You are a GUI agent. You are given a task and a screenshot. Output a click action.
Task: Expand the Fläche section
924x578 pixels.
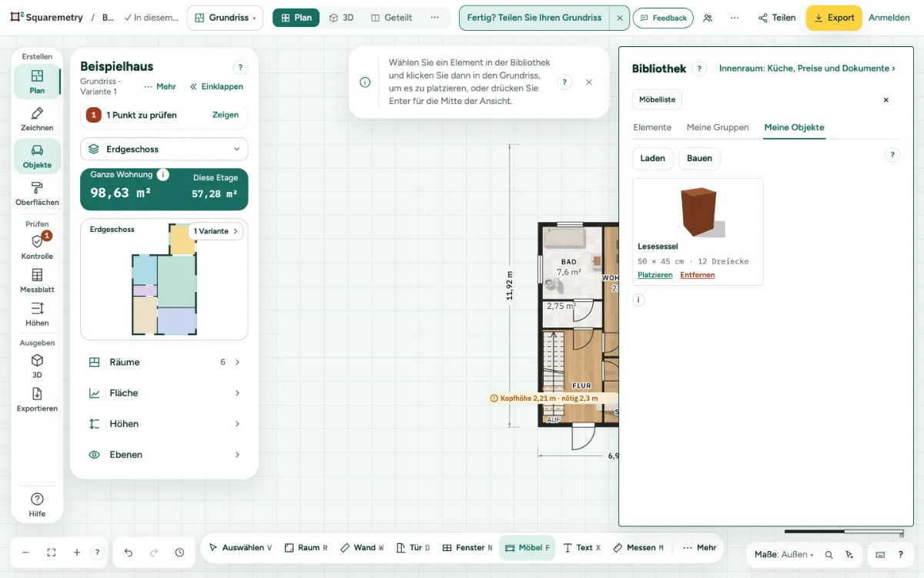(164, 393)
